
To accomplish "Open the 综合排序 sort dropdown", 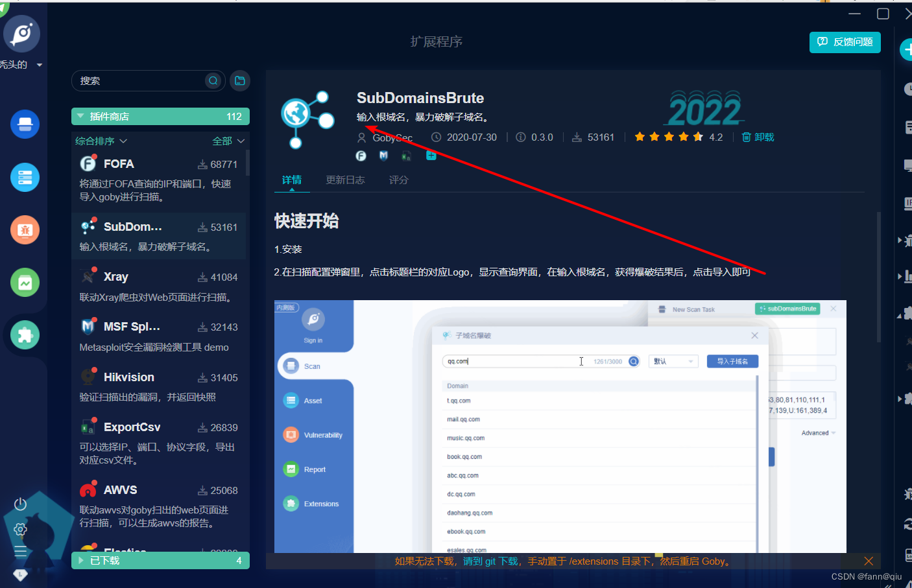I will pos(101,141).
